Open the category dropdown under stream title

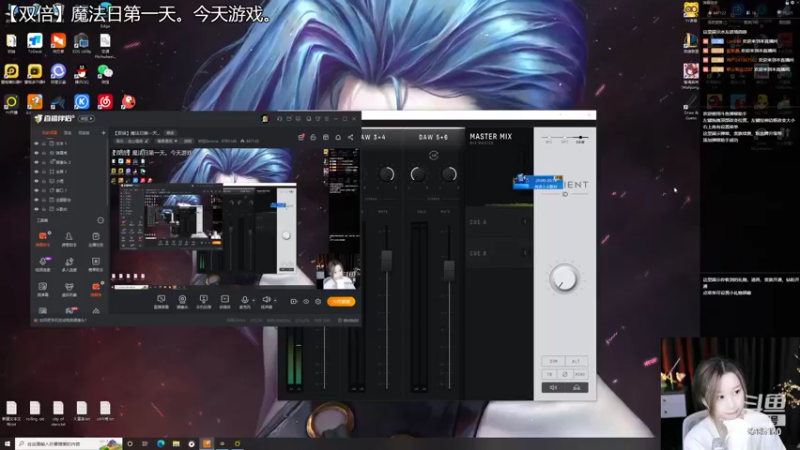(x=166, y=141)
